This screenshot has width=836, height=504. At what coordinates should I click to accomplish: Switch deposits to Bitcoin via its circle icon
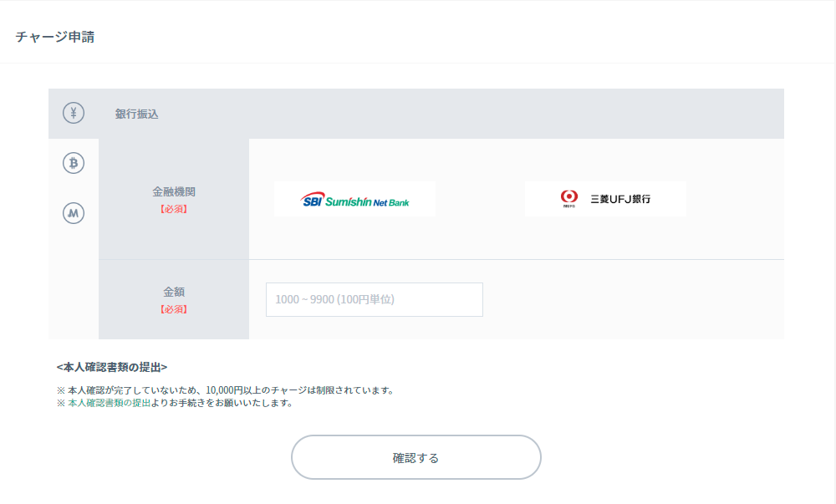click(73, 163)
